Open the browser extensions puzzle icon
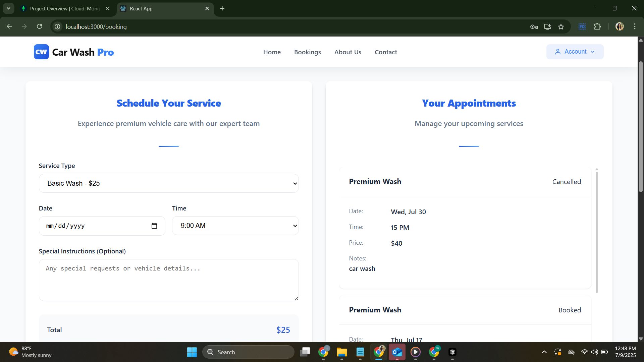 click(x=597, y=26)
